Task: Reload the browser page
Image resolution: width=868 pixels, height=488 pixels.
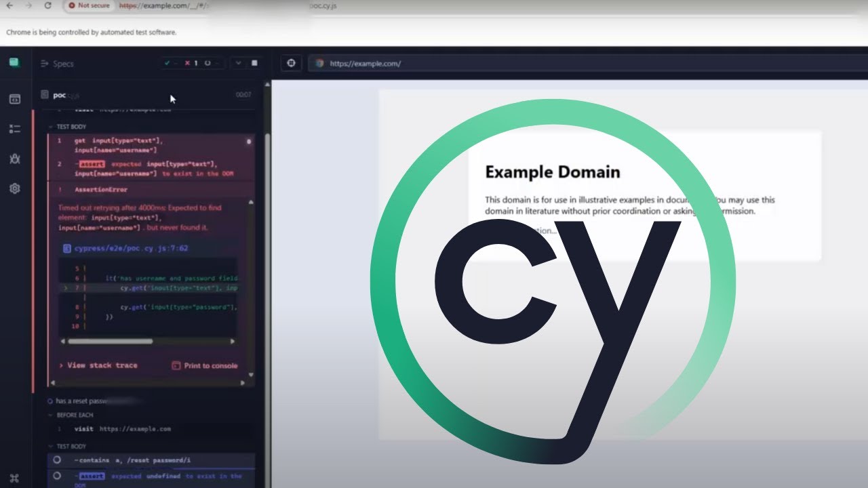Action: [x=47, y=5]
